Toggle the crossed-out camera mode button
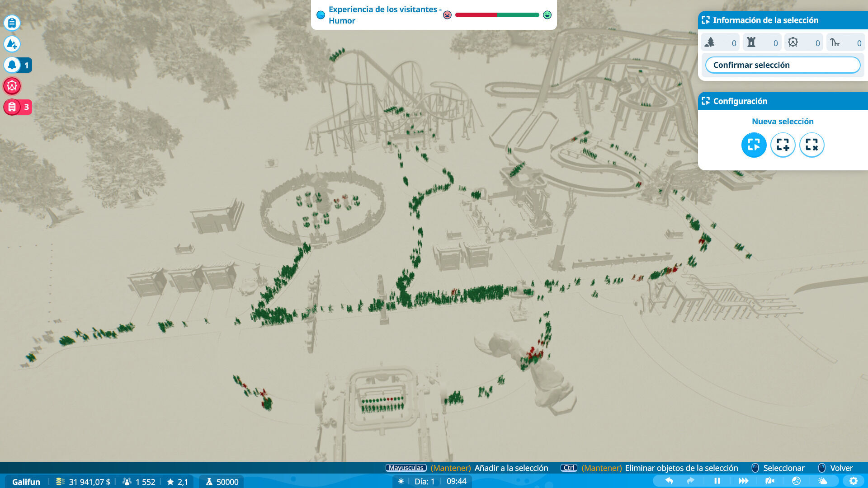 [769, 481]
